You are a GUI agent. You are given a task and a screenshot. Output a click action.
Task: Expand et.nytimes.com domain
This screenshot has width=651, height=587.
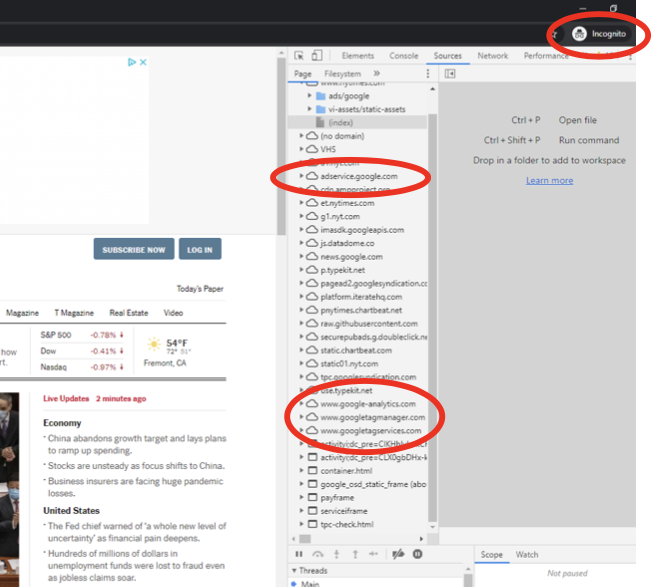coord(301,203)
